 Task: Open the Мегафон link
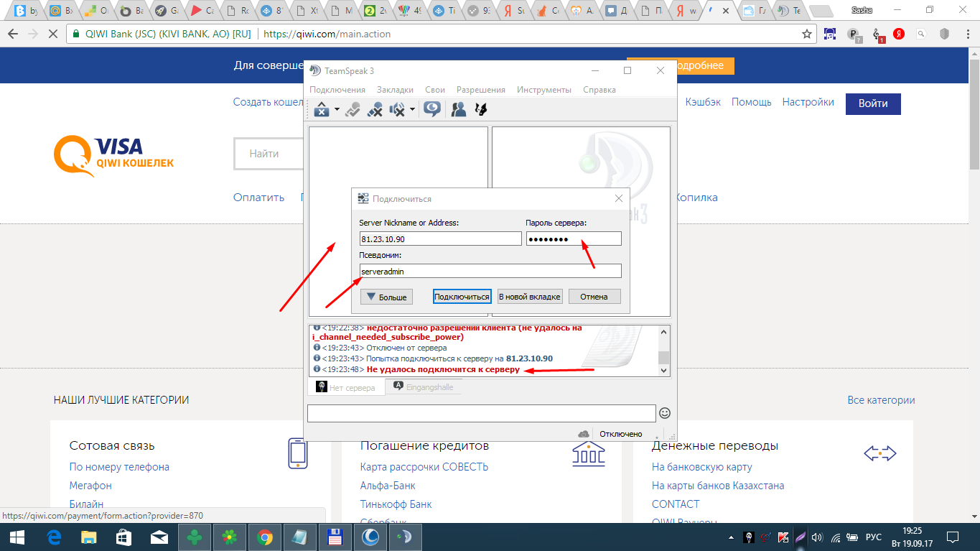(90, 486)
